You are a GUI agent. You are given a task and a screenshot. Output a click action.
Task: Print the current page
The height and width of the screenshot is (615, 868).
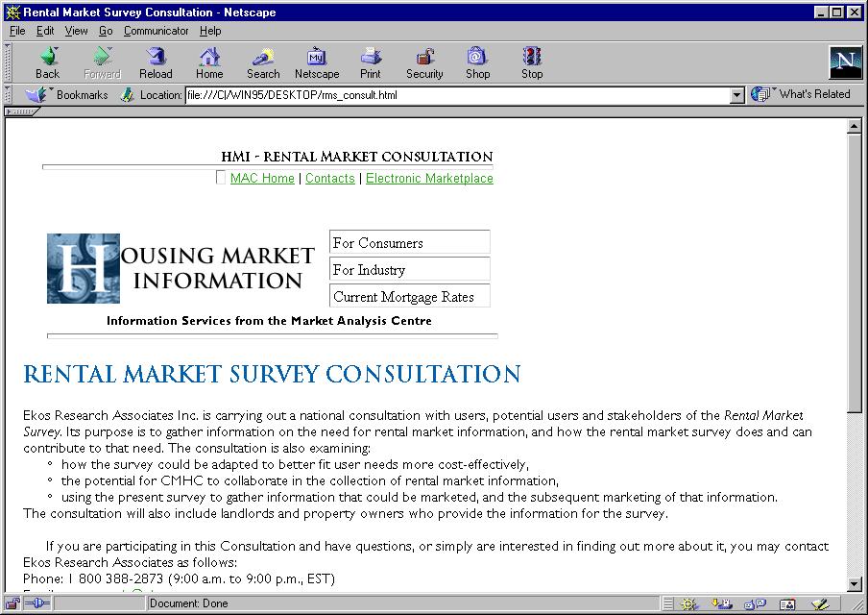coord(371,62)
